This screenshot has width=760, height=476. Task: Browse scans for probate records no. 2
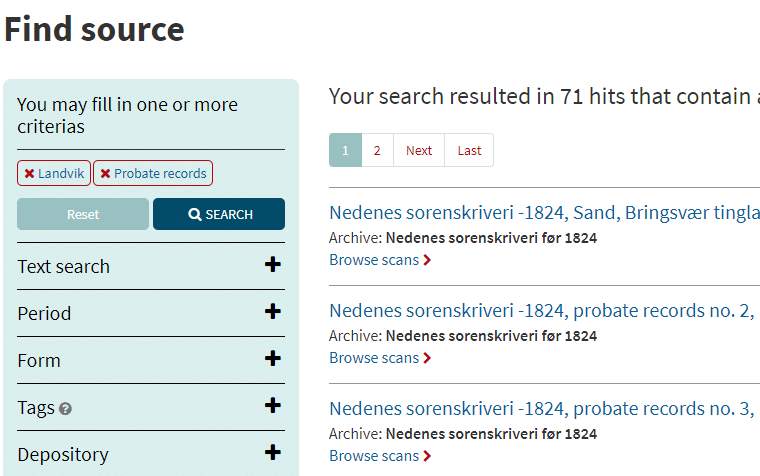coord(380,358)
